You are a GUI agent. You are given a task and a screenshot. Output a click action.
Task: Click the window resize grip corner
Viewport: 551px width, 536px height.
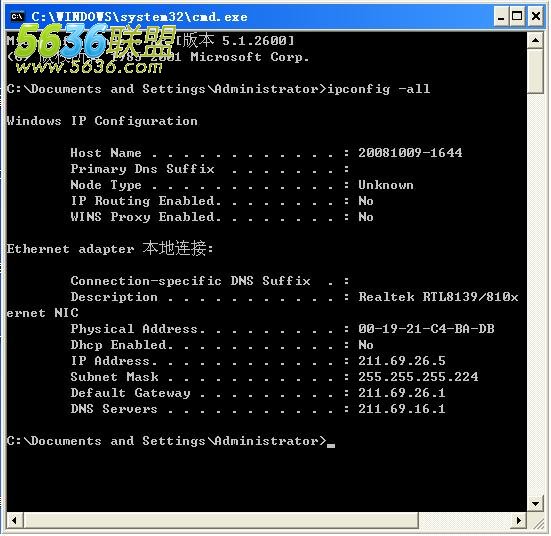click(x=537, y=521)
